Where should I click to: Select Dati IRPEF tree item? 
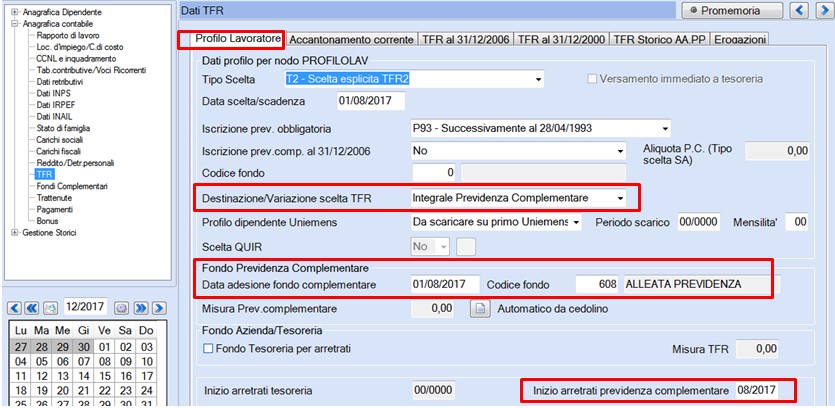[x=55, y=105]
